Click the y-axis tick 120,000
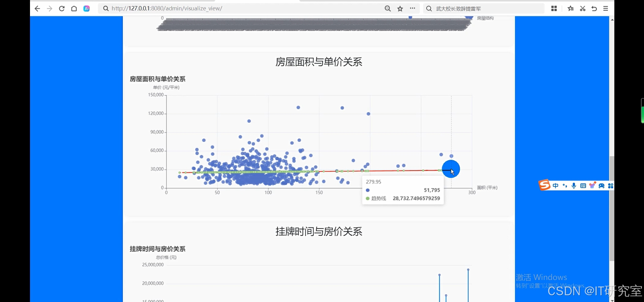The width and height of the screenshot is (644, 302). point(156,114)
